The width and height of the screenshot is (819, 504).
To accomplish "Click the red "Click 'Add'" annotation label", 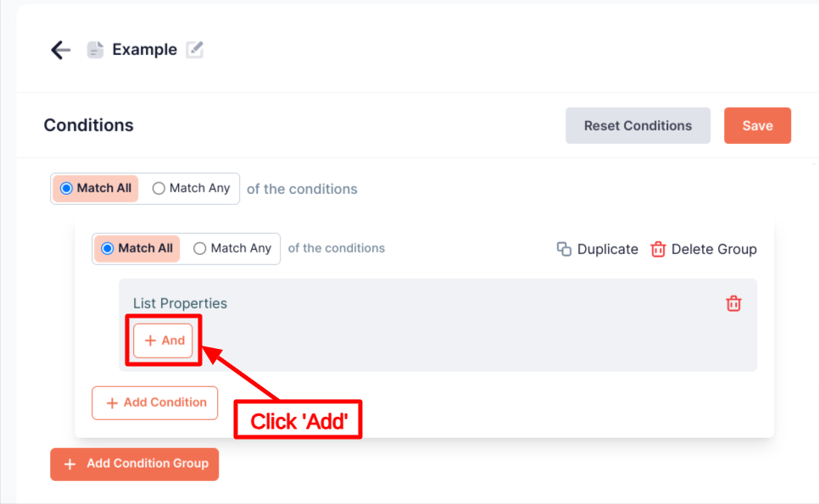I will (298, 420).
